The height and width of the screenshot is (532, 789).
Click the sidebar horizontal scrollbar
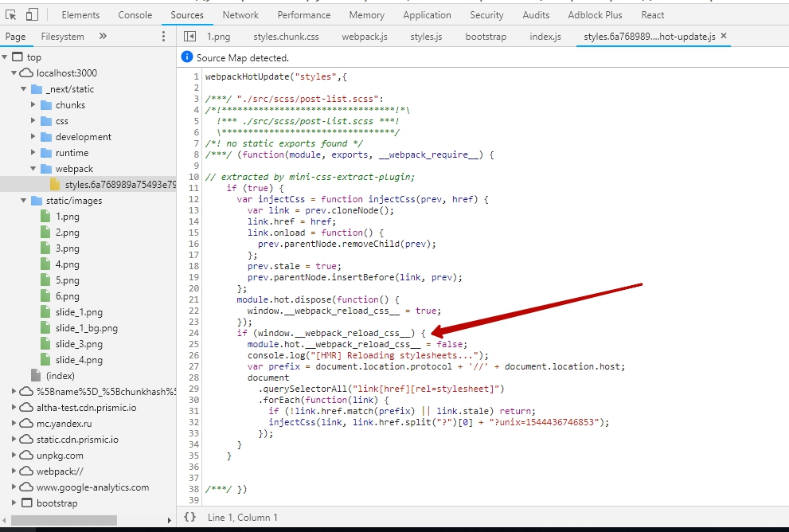click(x=64, y=518)
